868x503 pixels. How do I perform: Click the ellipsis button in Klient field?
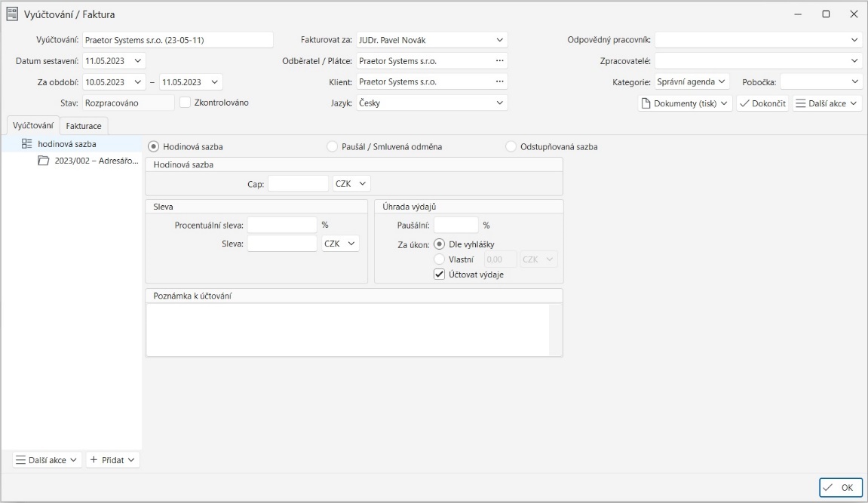(x=498, y=81)
